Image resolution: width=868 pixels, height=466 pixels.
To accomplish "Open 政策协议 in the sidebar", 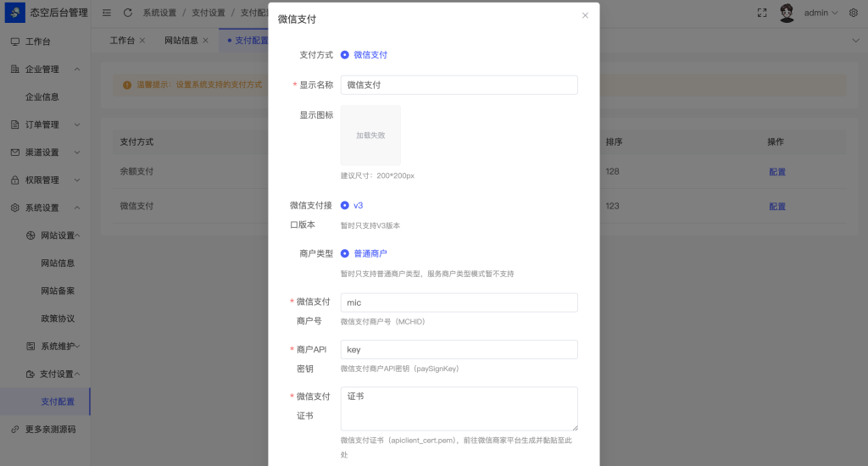I will click(x=58, y=319).
